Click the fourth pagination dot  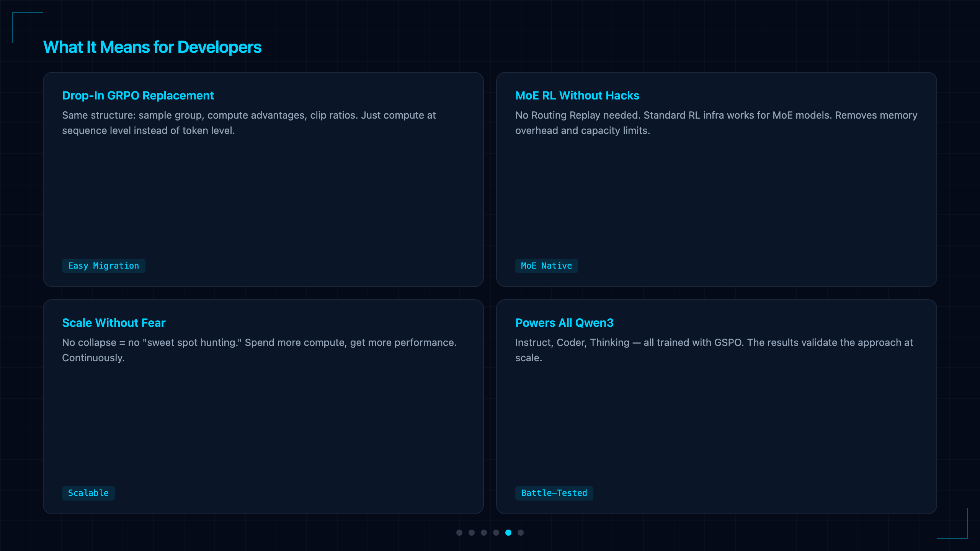click(496, 533)
